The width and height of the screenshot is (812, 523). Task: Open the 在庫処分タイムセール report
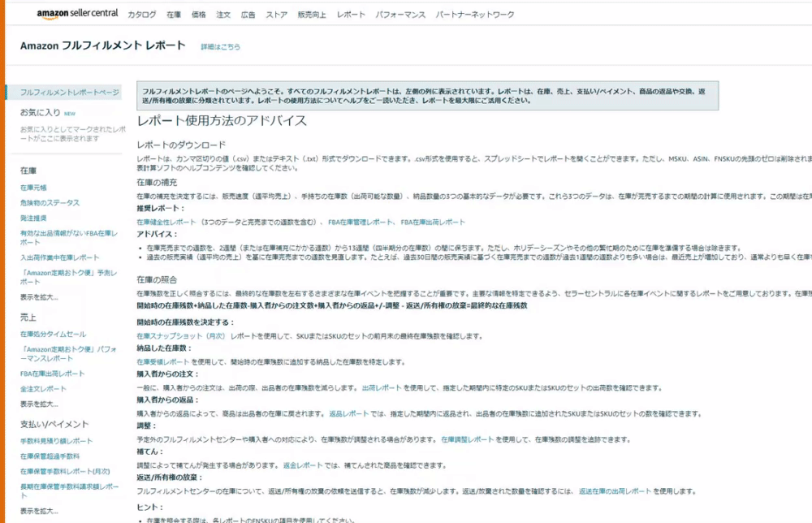coord(53,334)
